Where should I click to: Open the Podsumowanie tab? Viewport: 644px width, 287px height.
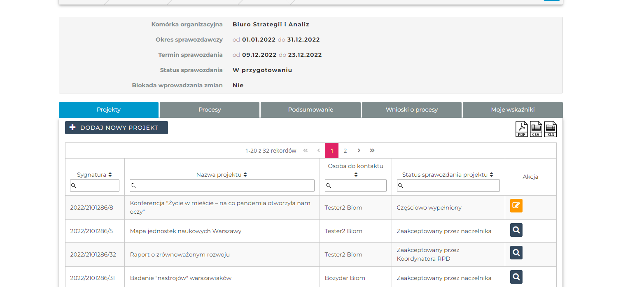pos(310,110)
